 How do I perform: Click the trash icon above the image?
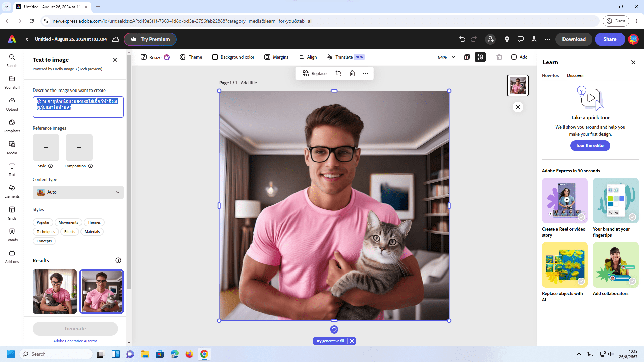[x=352, y=73]
